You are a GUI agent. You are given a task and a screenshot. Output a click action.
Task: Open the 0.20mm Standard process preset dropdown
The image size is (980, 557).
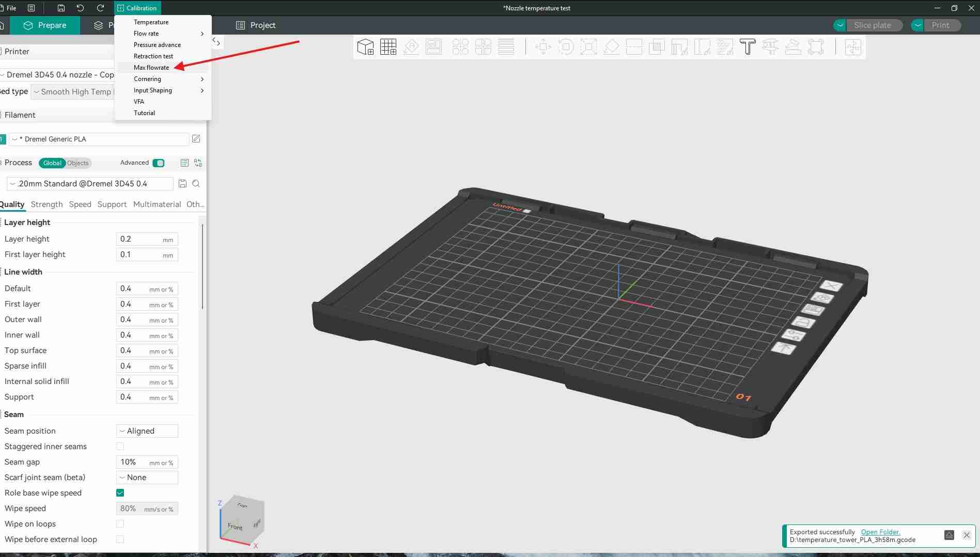coord(90,184)
